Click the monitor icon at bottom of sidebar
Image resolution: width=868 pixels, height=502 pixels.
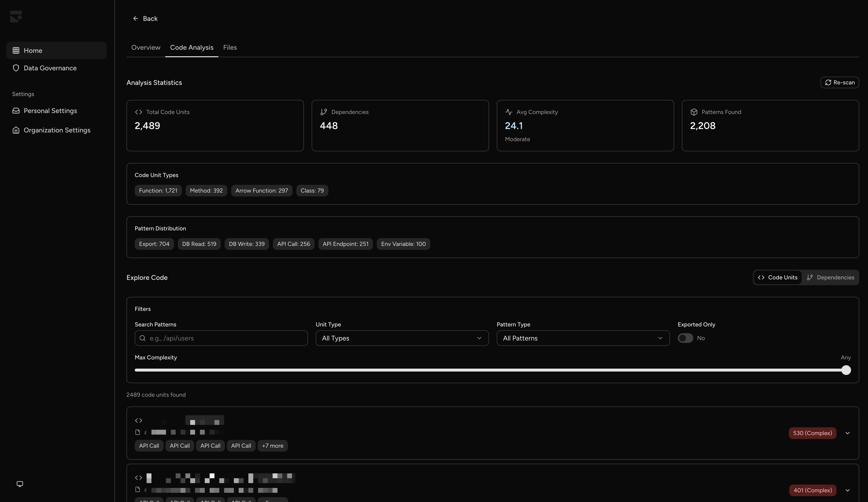tap(20, 484)
